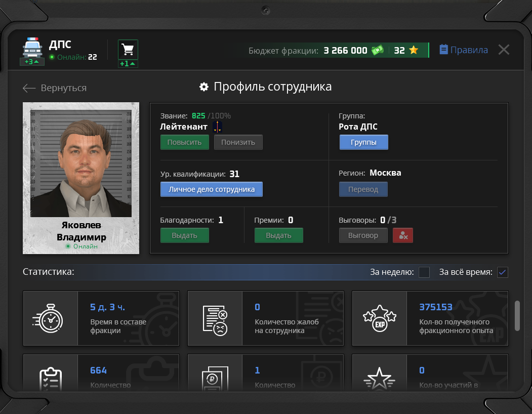The image size is (532, 414).
Task: Click the Перевод transfer button
Action: tap(363, 189)
